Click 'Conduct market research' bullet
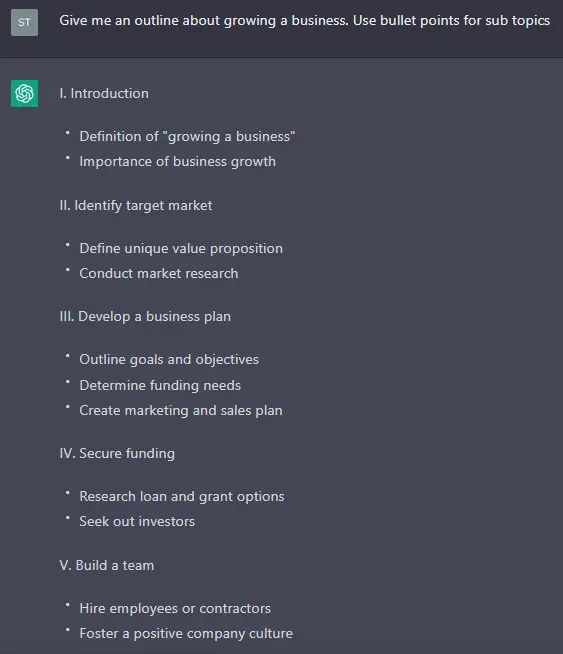The width and height of the screenshot is (563, 654). coord(158,273)
